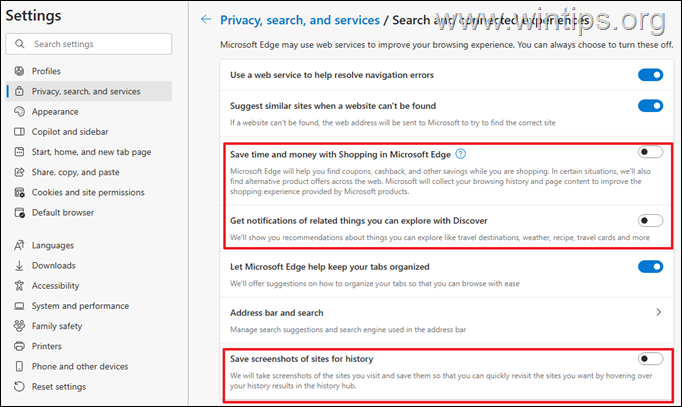682x407 pixels.
Task: Toggle Discover notifications switch
Action: tap(650, 221)
